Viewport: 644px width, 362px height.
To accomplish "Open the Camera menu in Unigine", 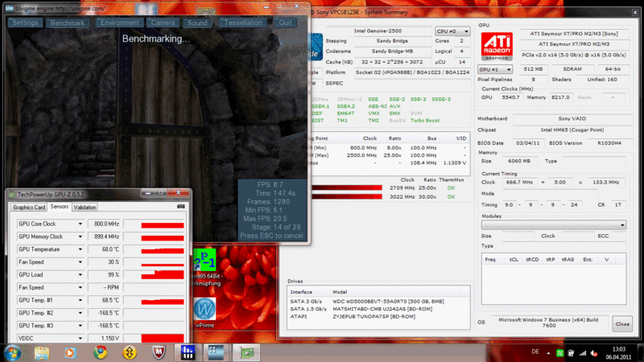I will click(x=163, y=23).
